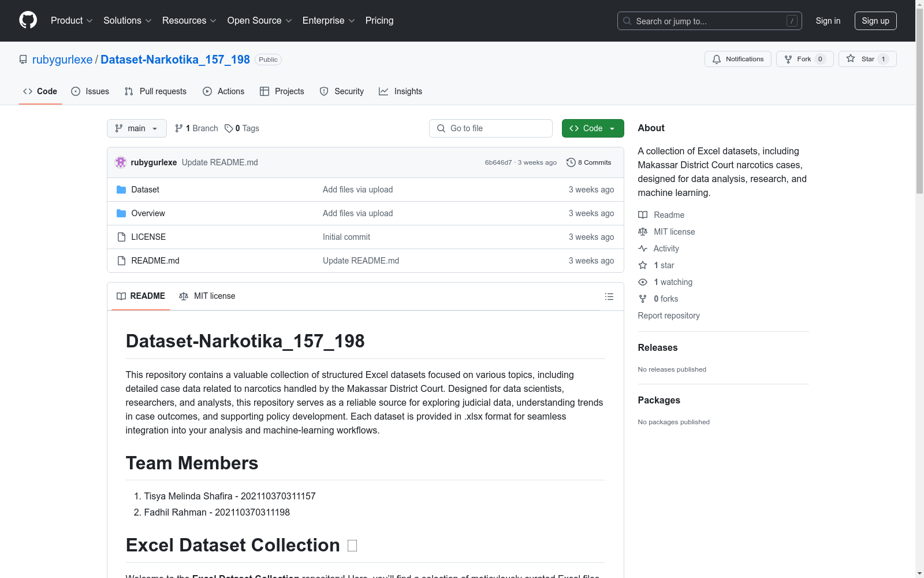Click the rubygurlexe avatar in commit row
Image resolution: width=924 pixels, height=578 pixels.
pyautogui.click(x=121, y=162)
